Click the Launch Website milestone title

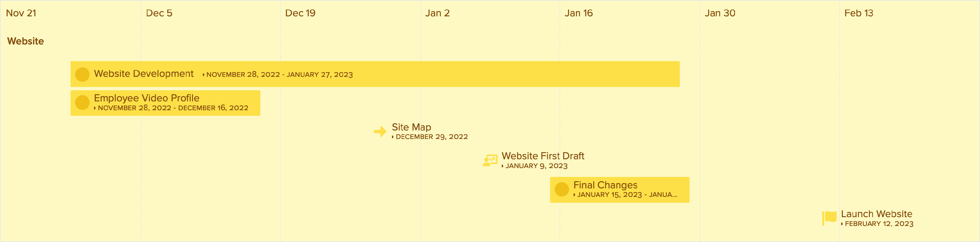[876, 214]
